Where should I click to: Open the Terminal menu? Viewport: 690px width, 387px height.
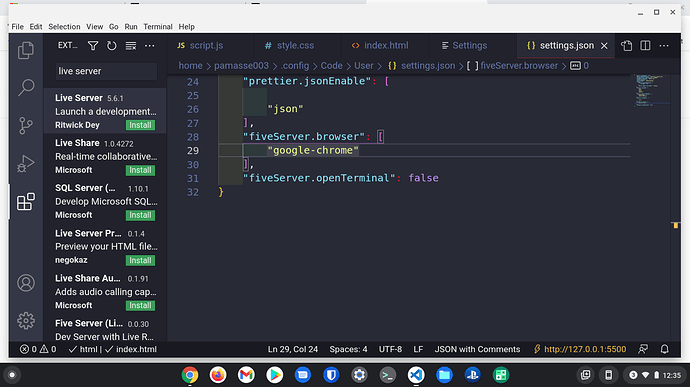tap(158, 27)
